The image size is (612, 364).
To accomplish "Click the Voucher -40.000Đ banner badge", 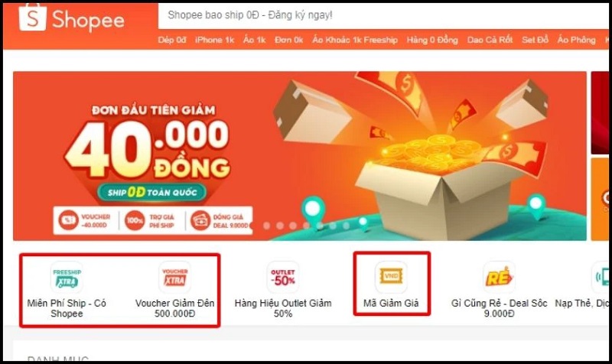I will tap(85, 220).
